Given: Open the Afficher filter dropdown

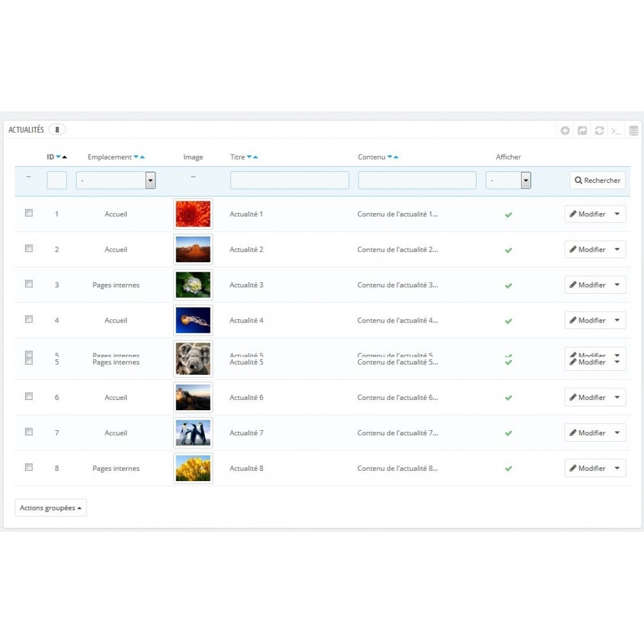Looking at the screenshot, I should tap(509, 180).
